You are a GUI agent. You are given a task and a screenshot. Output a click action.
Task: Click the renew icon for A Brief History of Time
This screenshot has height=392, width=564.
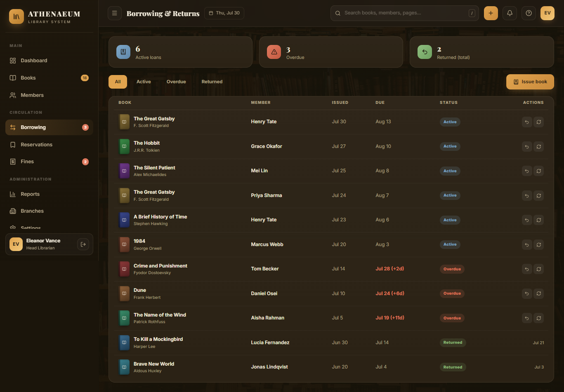click(538, 220)
